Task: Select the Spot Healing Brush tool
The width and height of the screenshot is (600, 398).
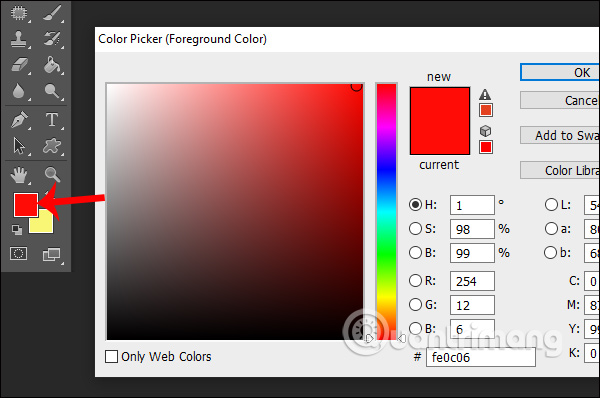Action: [18, 13]
